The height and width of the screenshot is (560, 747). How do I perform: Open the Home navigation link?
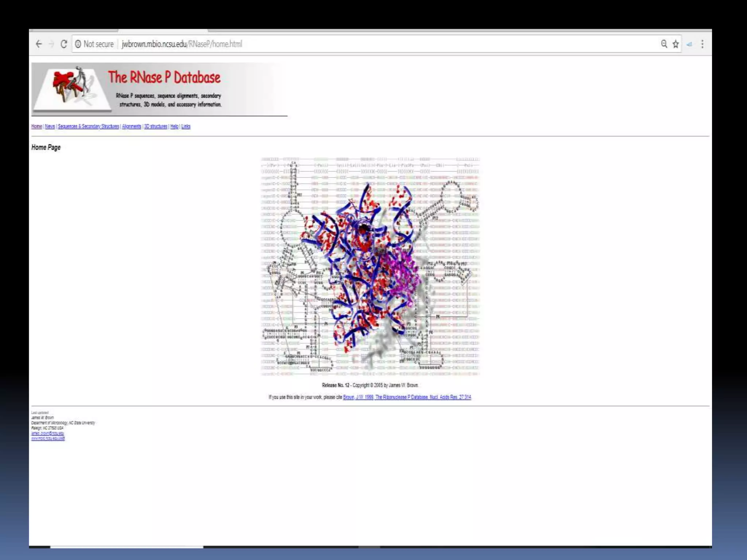coord(36,127)
